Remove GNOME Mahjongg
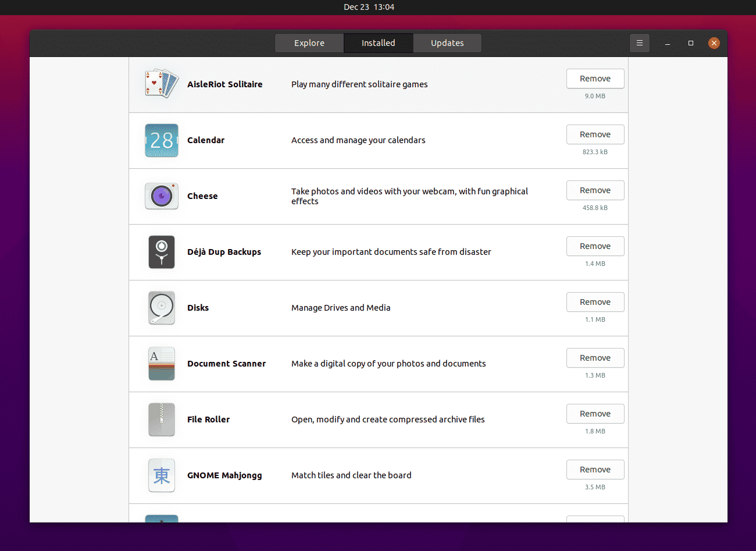Image resolution: width=756 pixels, height=551 pixels. pos(595,470)
